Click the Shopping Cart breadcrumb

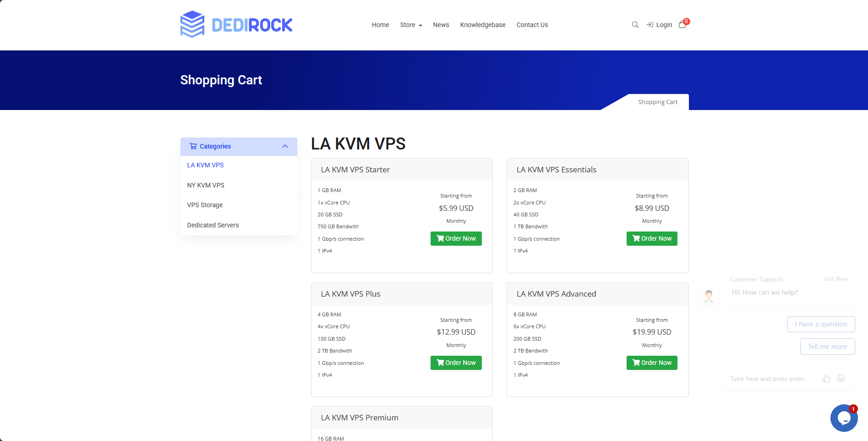657,102
